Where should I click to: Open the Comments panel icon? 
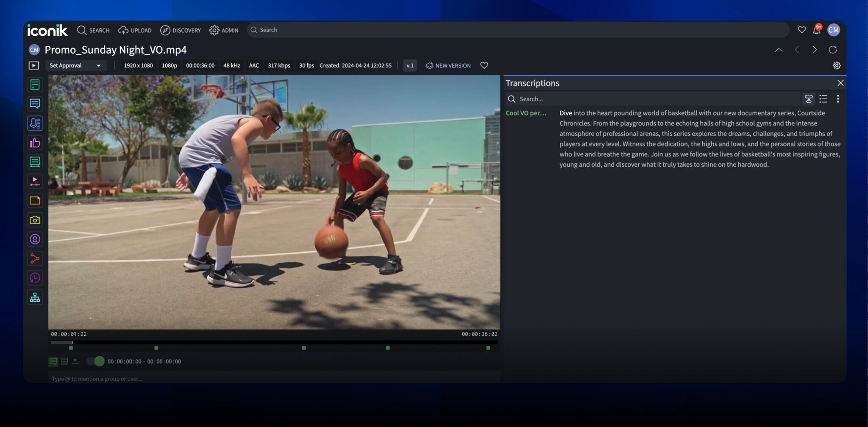35,103
